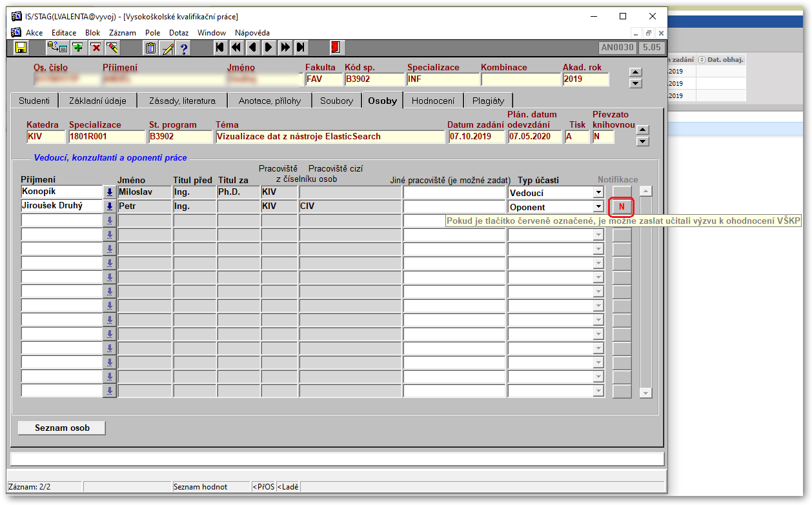
Task: Click the Plán. datum odevzdání field 07.05.2020
Action: [535, 137]
